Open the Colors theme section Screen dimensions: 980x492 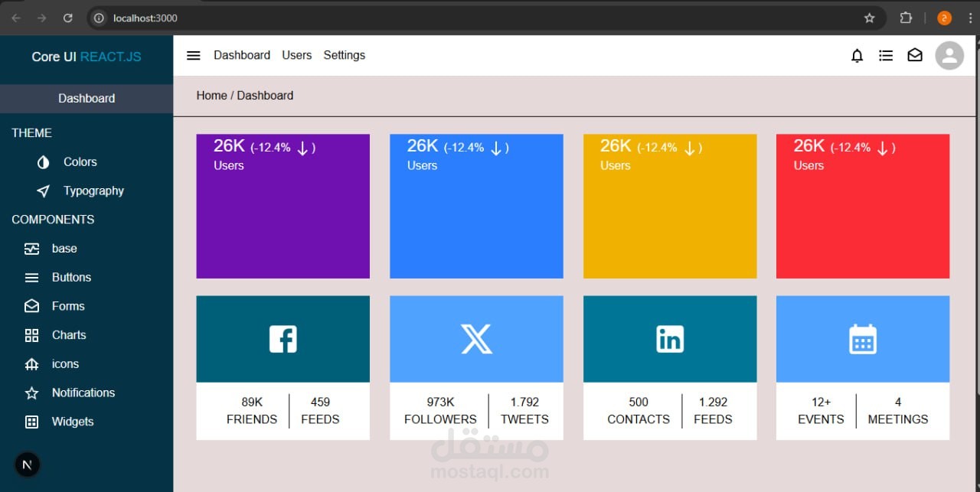[x=42, y=161]
